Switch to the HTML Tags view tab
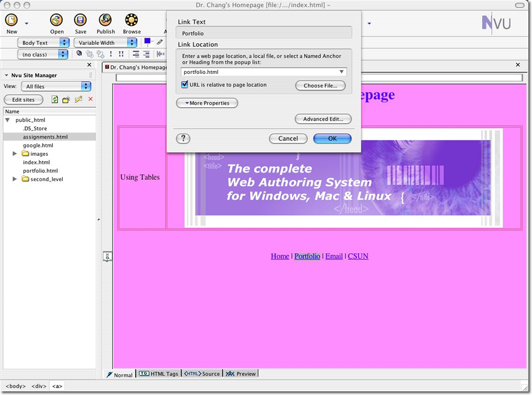The height and width of the screenshot is (395, 532). (158, 373)
